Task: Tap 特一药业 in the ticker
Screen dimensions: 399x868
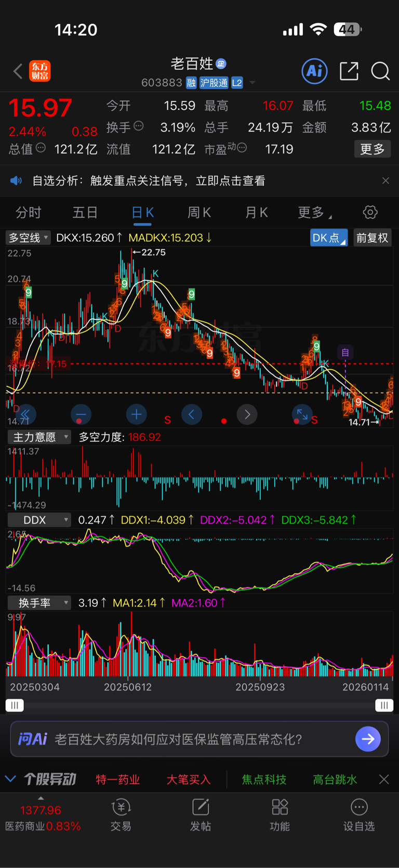Action: coord(118,779)
